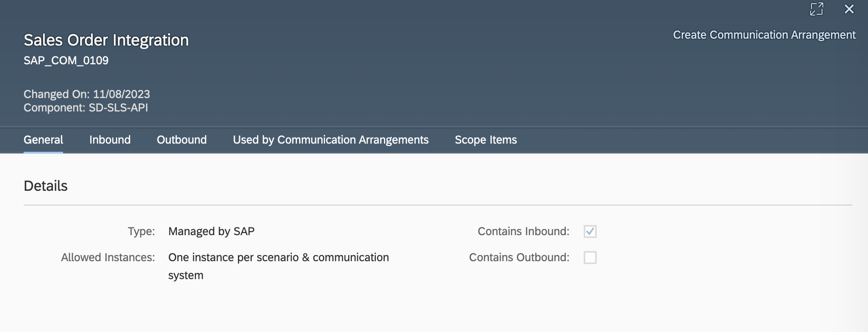The height and width of the screenshot is (332, 868).
Task: Click the 'Contains Outbound:' label text
Action: point(519,258)
